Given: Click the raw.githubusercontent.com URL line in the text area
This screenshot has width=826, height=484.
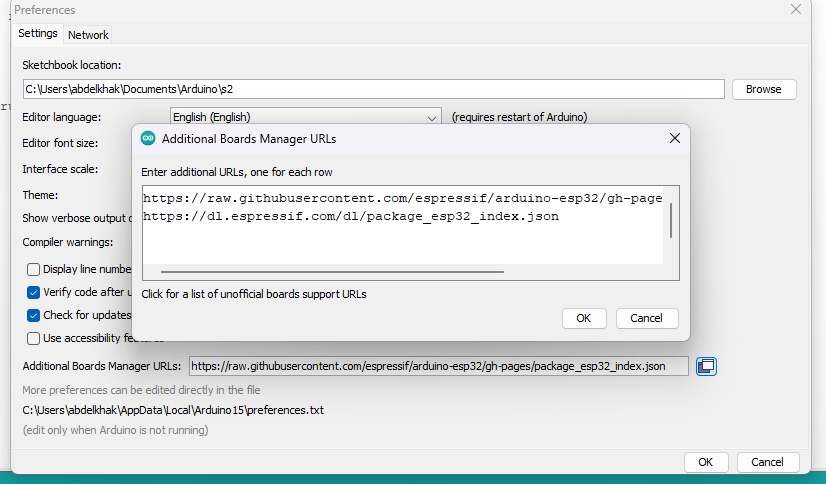Looking at the screenshot, I should coord(402,199).
